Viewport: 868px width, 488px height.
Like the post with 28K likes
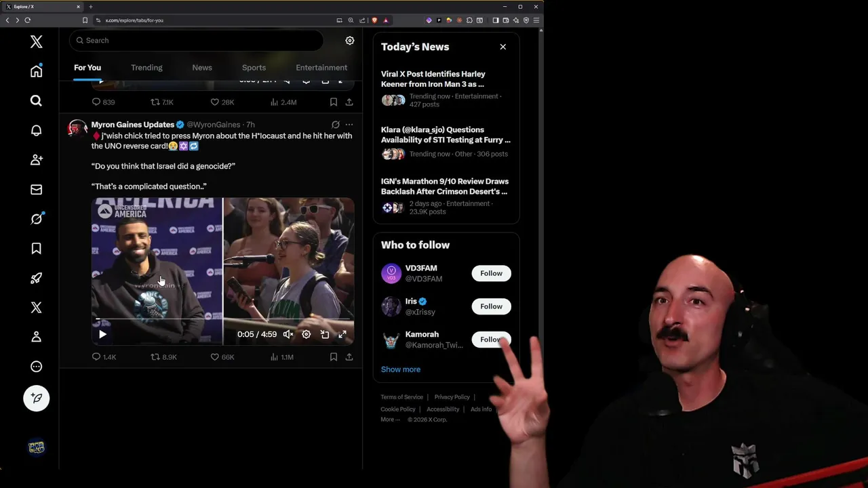coord(222,102)
